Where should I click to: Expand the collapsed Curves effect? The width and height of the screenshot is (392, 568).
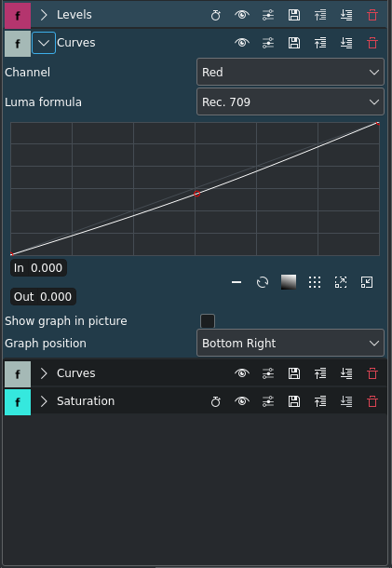(x=44, y=373)
